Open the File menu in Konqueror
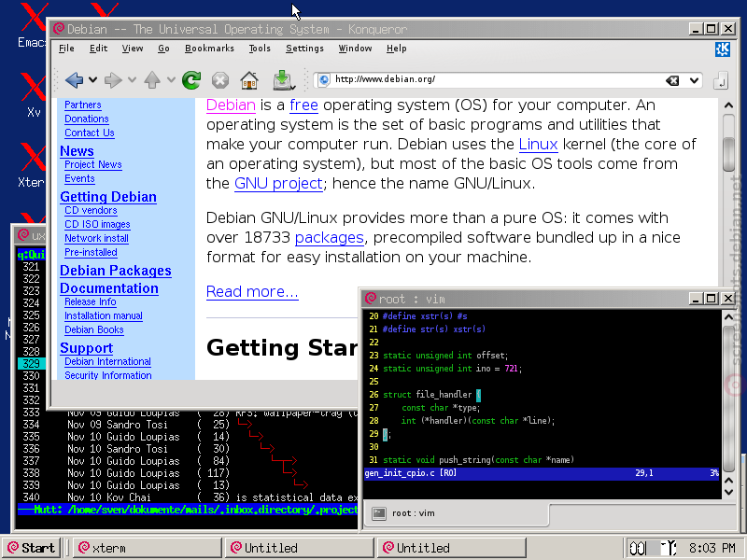Screen dimensions: 747x560 pos(66,49)
